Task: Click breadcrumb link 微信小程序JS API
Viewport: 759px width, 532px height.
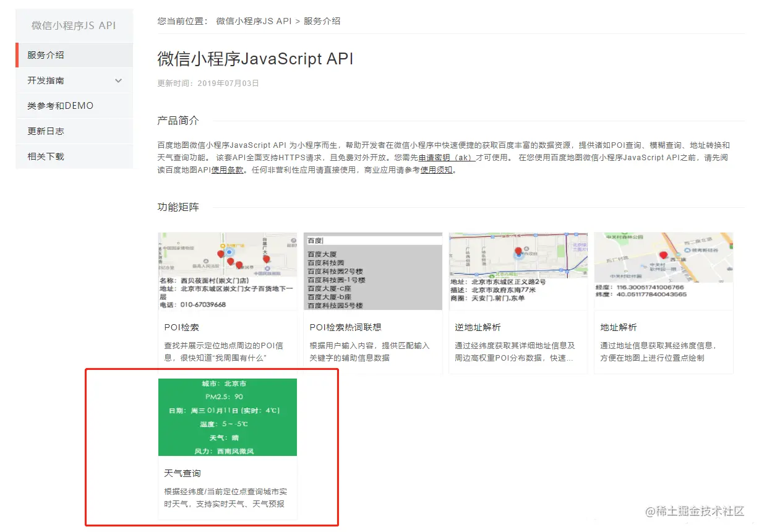Action: click(254, 21)
